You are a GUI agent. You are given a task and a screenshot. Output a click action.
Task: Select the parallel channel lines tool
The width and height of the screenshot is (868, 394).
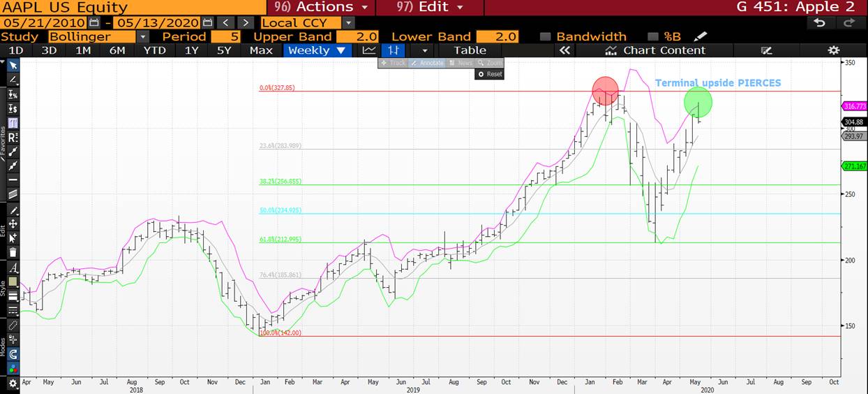click(14, 194)
